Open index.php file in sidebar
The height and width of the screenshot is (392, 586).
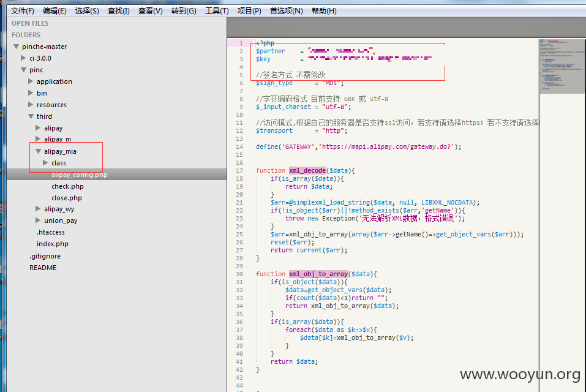point(53,244)
